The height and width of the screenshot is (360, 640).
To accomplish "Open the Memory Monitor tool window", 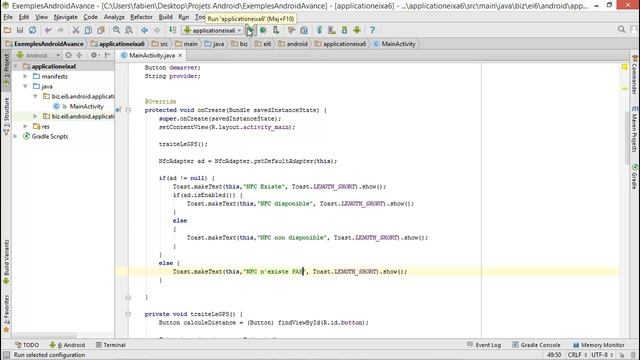I will pos(599,345).
